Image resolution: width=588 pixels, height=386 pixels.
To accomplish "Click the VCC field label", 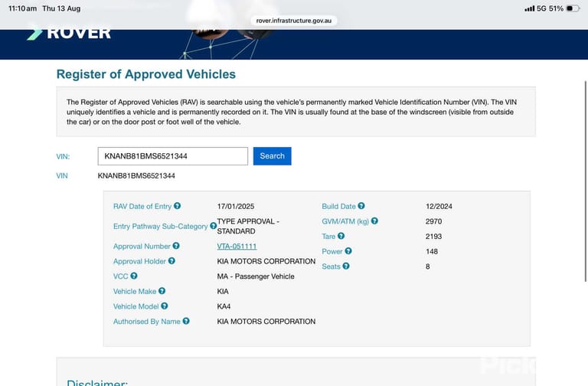I will 121,276.
